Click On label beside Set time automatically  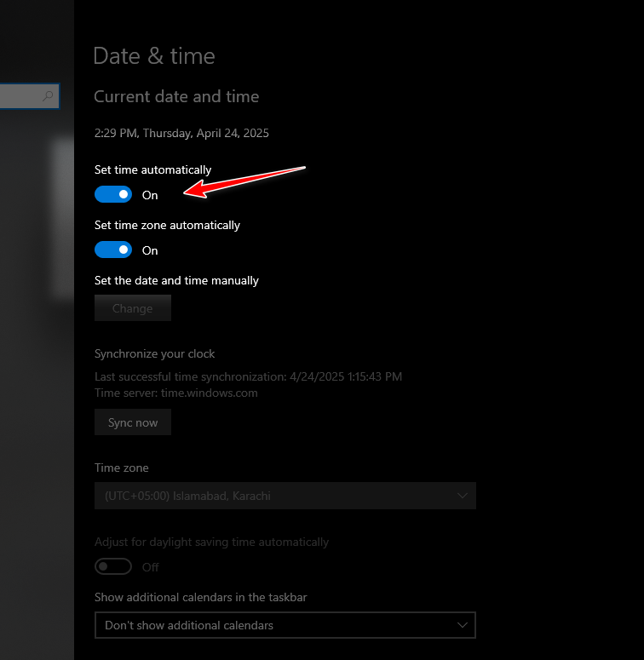pos(150,195)
